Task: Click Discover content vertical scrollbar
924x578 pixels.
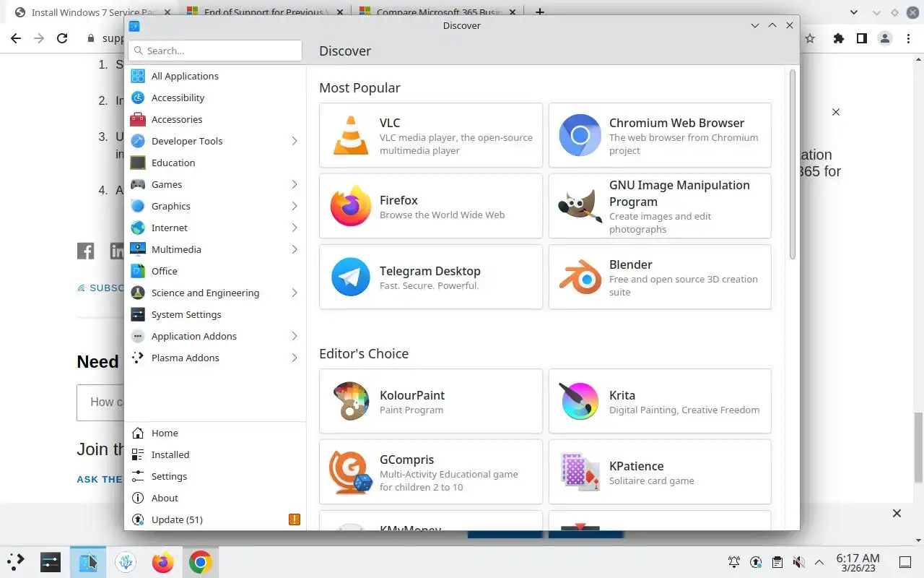Action: (792, 165)
